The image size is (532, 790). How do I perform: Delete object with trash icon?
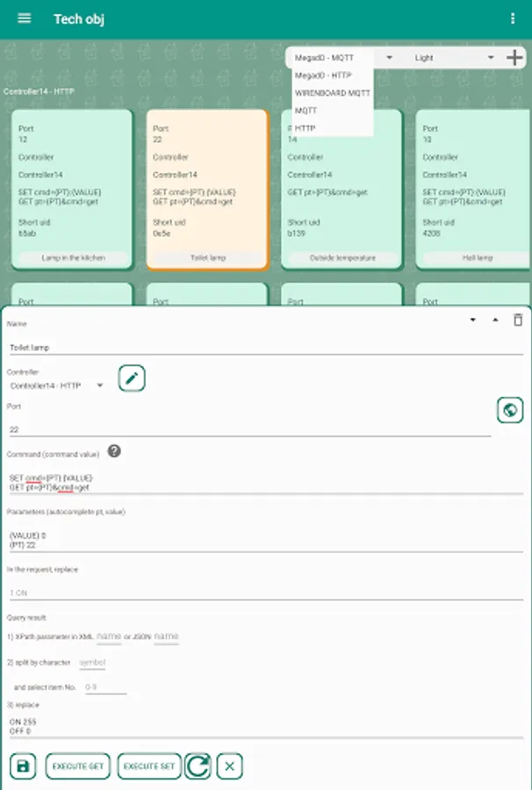[517, 320]
